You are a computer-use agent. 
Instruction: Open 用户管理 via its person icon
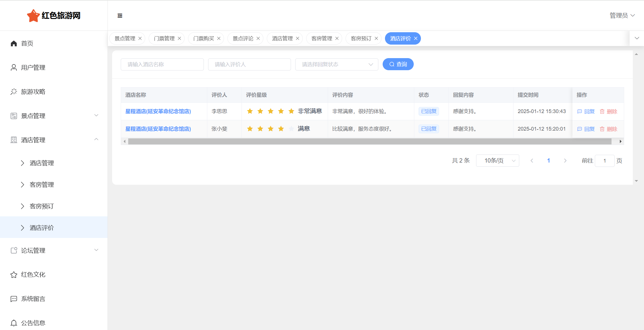pyautogui.click(x=14, y=68)
